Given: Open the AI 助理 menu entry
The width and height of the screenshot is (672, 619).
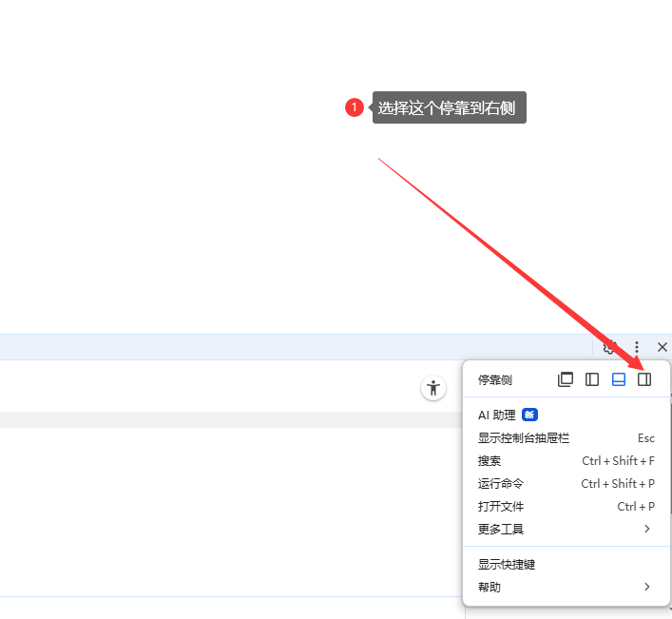Looking at the screenshot, I should (x=497, y=415).
